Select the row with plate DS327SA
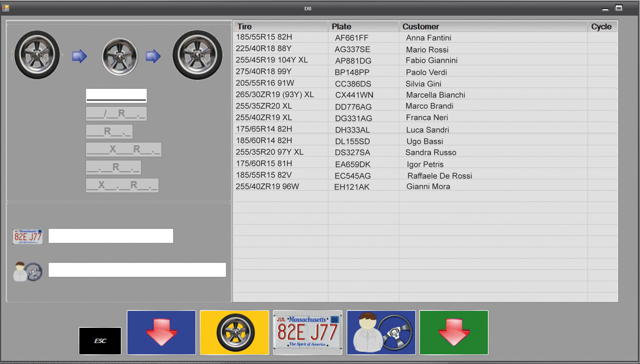640x364 pixels. [x=352, y=153]
